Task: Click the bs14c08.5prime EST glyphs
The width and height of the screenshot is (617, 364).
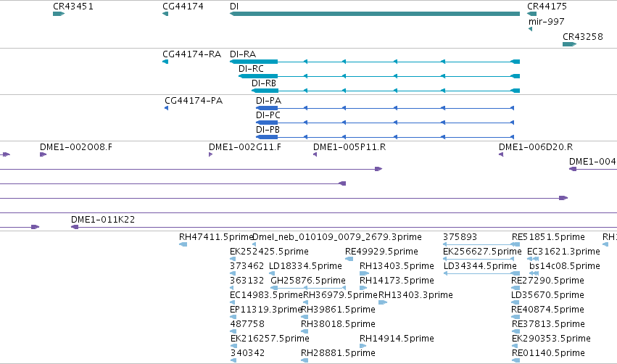Action: click(534, 273)
